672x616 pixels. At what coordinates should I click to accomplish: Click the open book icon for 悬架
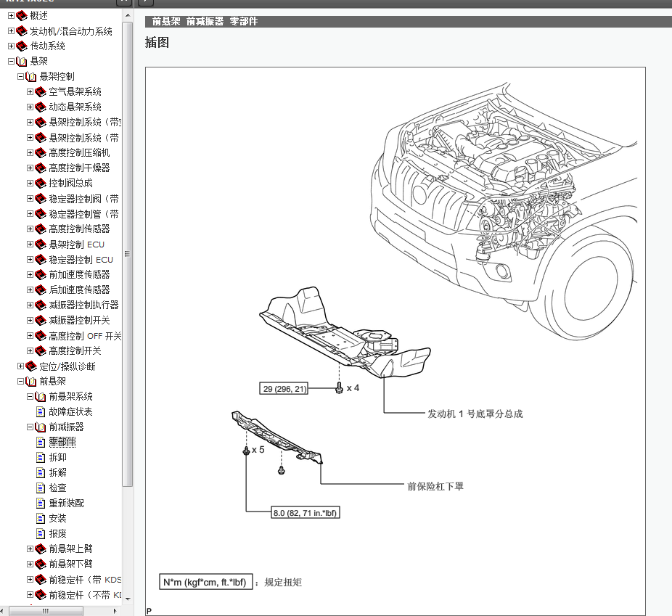(x=22, y=62)
